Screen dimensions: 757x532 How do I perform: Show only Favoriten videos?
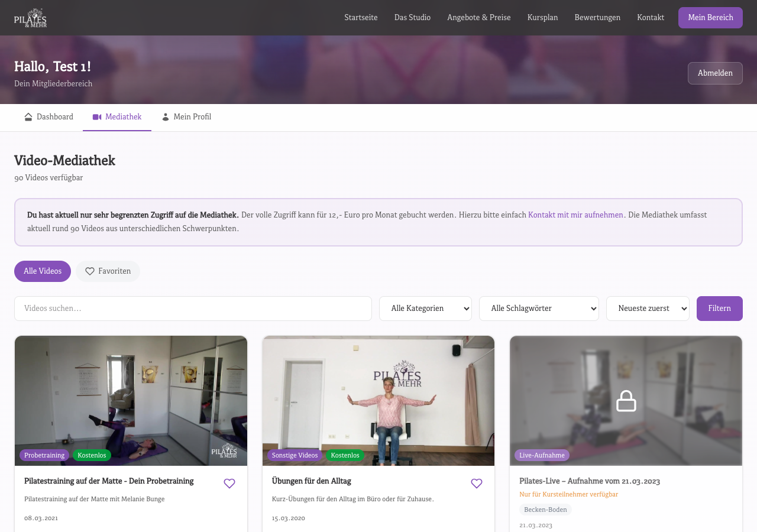(108, 271)
